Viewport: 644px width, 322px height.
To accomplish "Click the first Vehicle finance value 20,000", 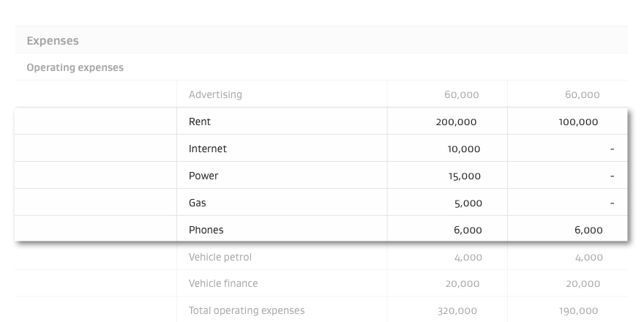I will click(463, 284).
